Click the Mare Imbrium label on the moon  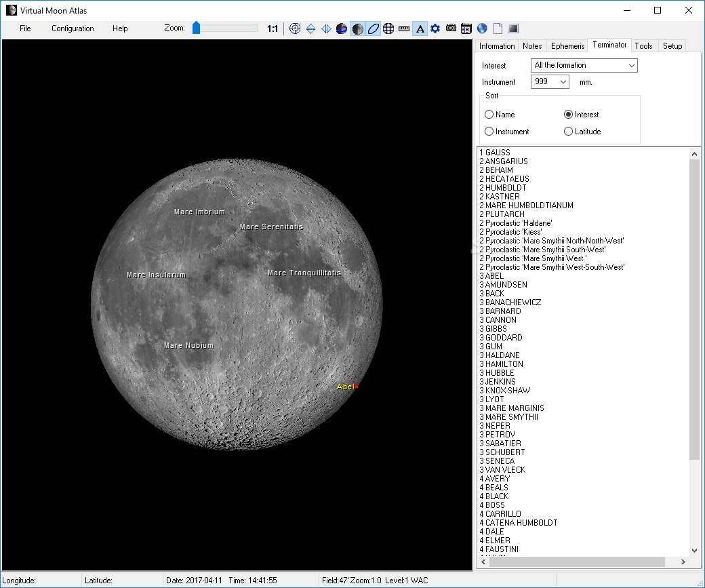pos(199,212)
